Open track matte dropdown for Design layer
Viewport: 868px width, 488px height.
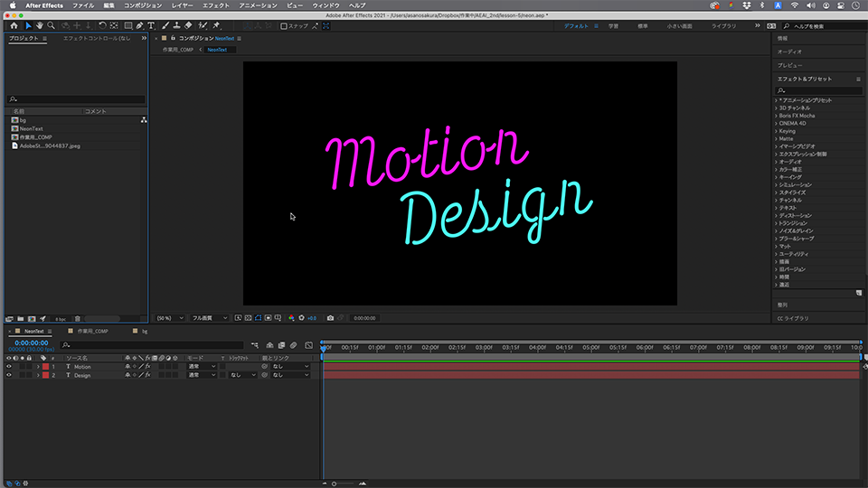(243, 375)
